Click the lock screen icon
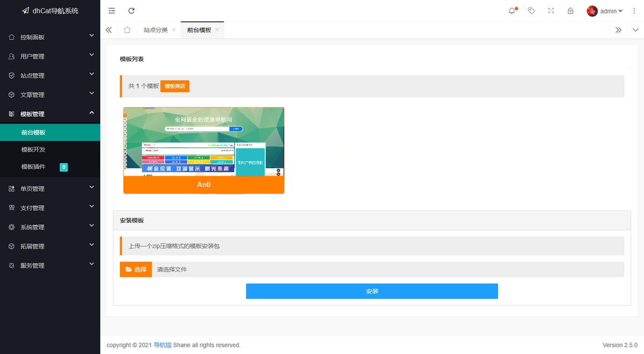The height and width of the screenshot is (354, 644). click(570, 11)
